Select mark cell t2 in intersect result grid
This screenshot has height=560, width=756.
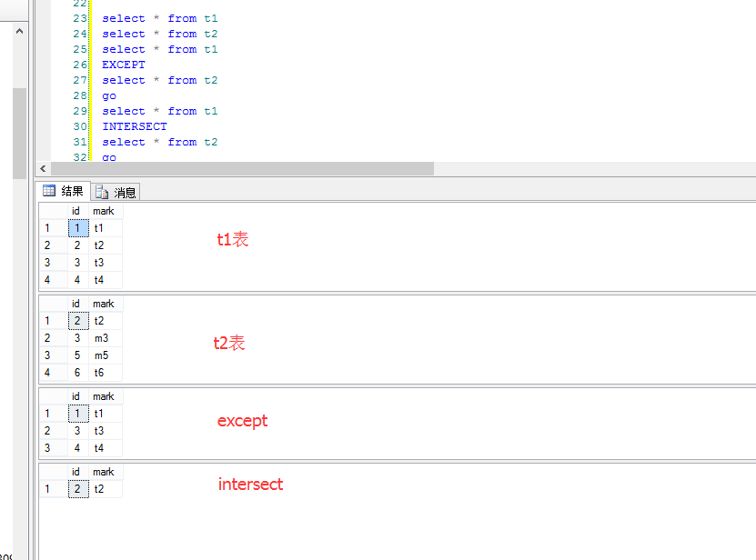point(106,489)
